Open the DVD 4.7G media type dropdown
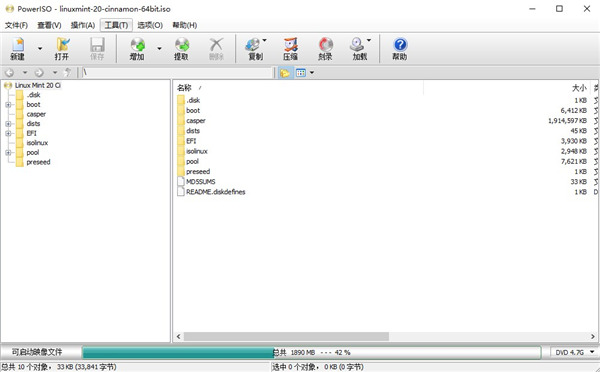The image size is (600, 372). click(x=574, y=352)
